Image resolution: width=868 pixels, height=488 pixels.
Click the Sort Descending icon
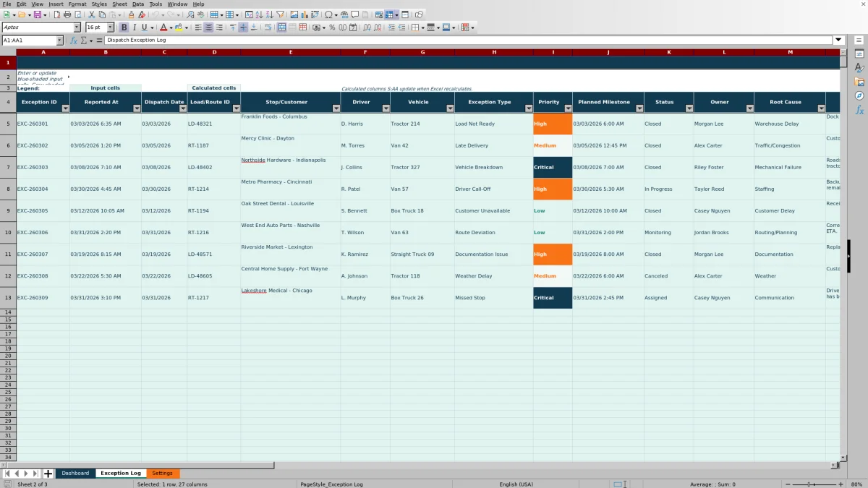269,14
